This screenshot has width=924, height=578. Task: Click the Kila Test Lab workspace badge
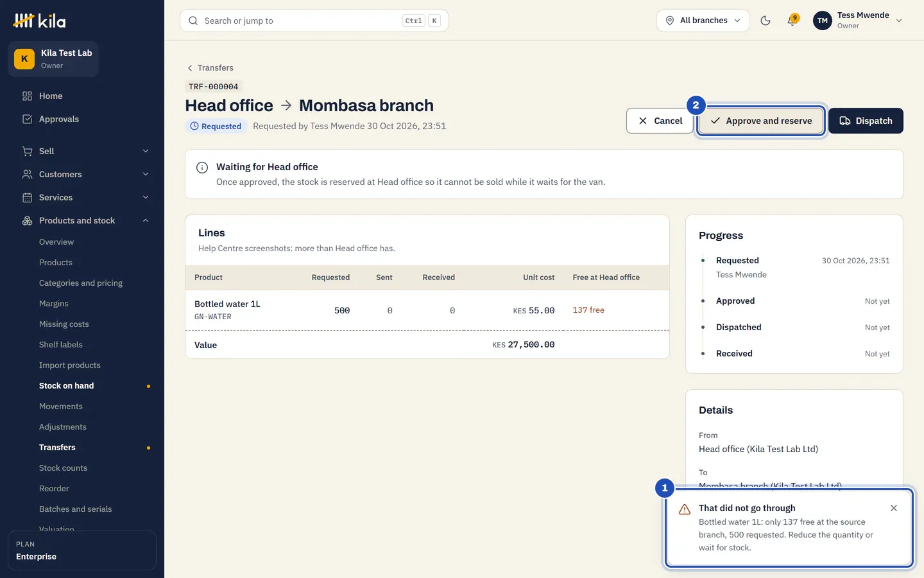pos(53,59)
